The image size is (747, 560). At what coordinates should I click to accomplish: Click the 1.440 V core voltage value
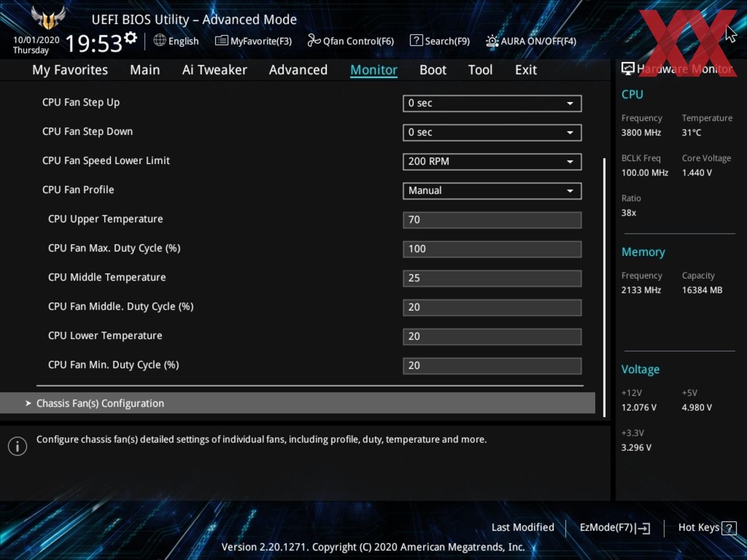696,172
